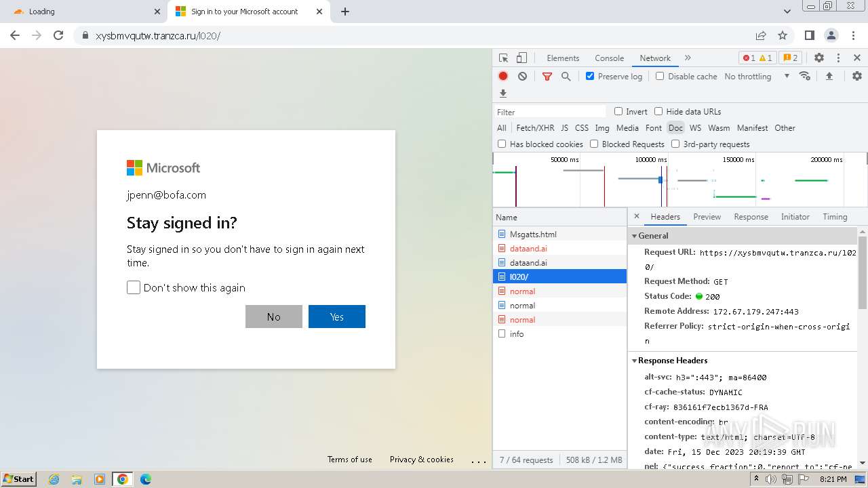Open network search magnifier
Viewport: 868px width, 488px height.
pos(566,77)
